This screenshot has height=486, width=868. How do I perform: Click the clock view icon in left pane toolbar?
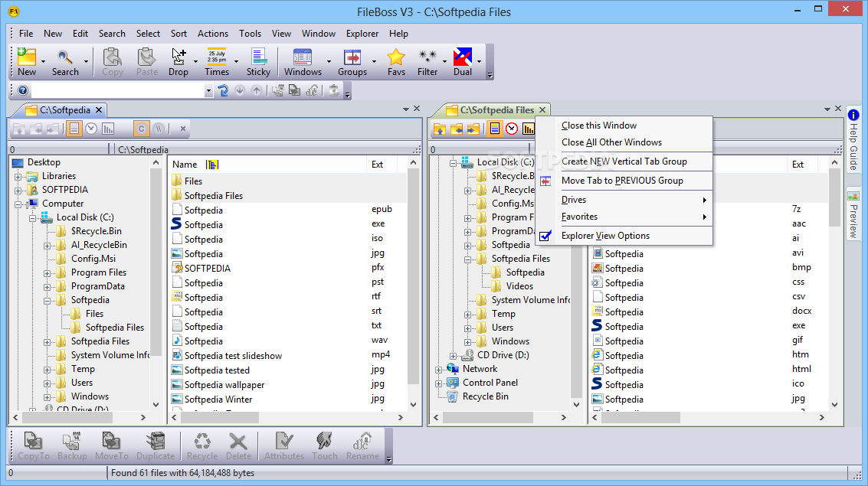click(x=91, y=129)
